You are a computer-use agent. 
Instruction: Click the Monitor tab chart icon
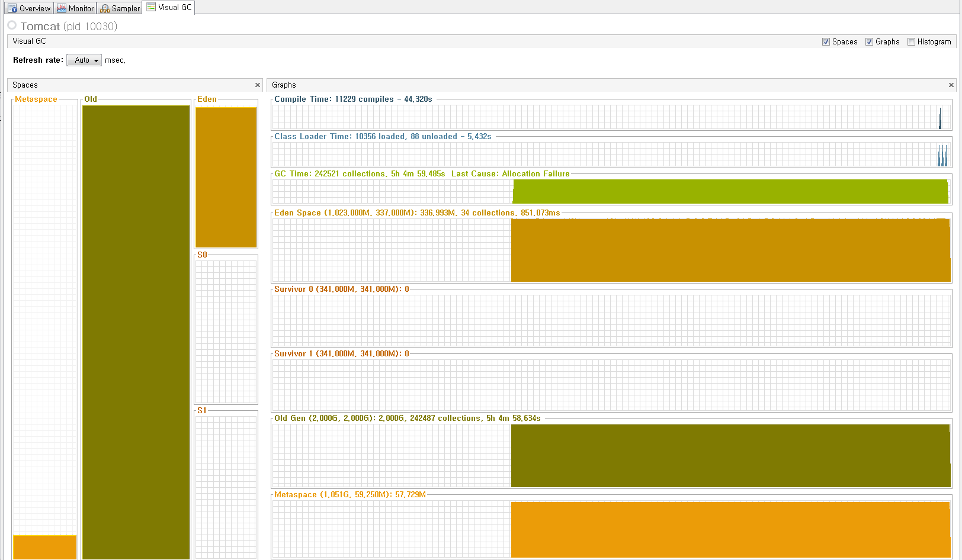[62, 8]
